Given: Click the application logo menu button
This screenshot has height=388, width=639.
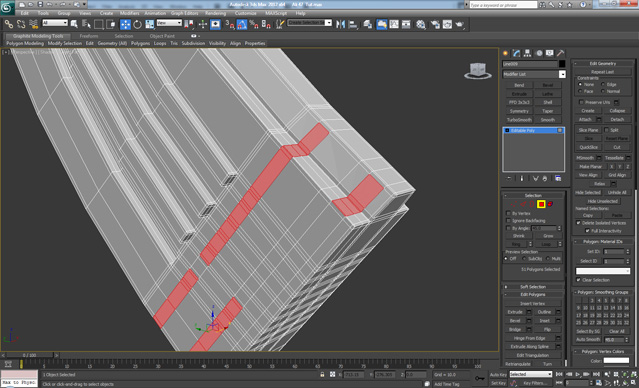Looking at the screenshot, I should pyautogui.click(x=7, y=7).
